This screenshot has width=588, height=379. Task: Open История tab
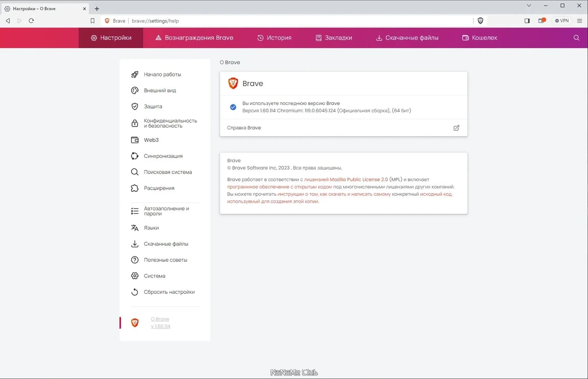click(274, 38)
